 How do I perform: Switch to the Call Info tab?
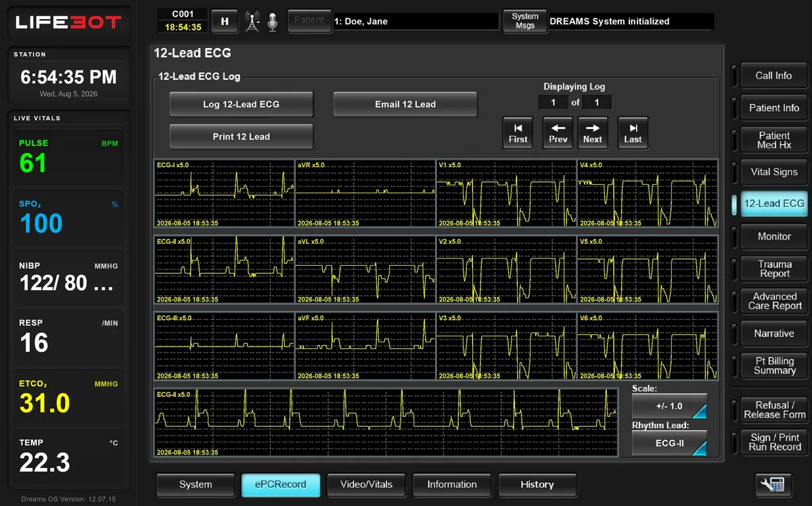click(773, 76)
